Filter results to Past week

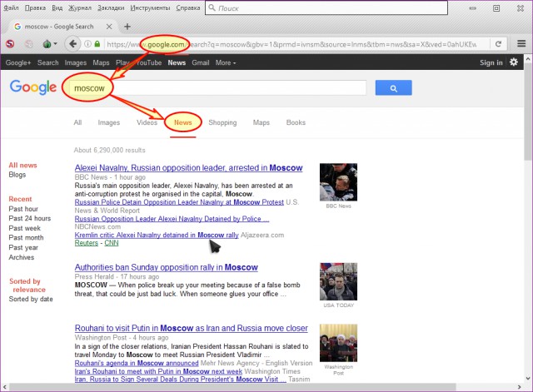pyautogui.click(x=24, y=228)
